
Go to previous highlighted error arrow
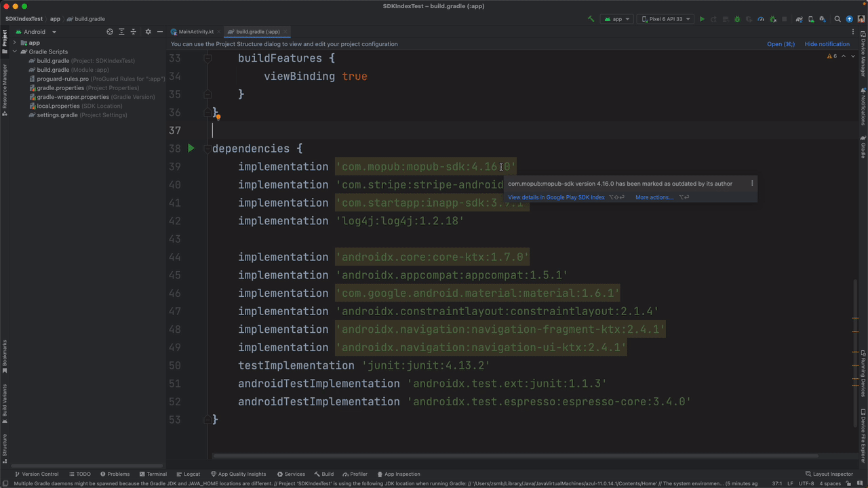pos(844,56)
